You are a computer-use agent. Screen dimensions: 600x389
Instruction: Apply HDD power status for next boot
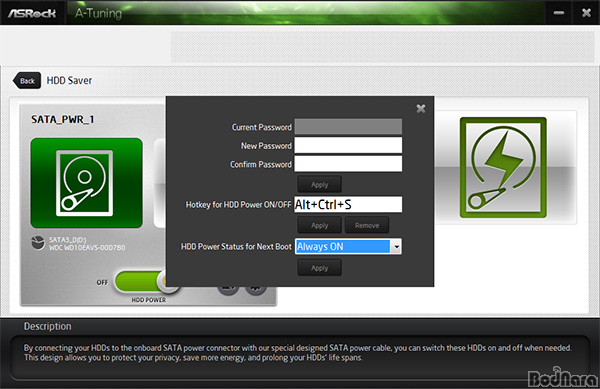pos(320,268)
